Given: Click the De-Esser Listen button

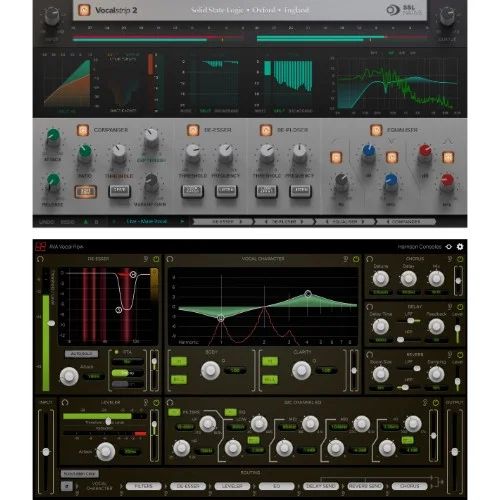Looking at the screenshot, I should click(226, 191).
